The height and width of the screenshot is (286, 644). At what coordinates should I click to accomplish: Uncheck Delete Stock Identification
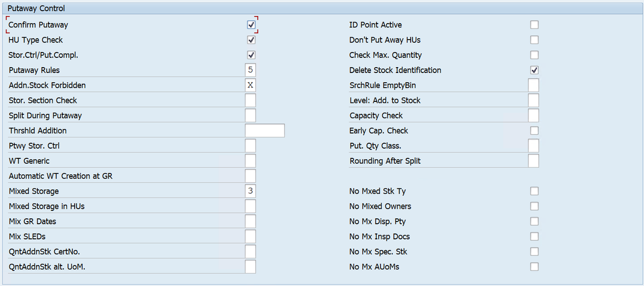click(534, 70)
